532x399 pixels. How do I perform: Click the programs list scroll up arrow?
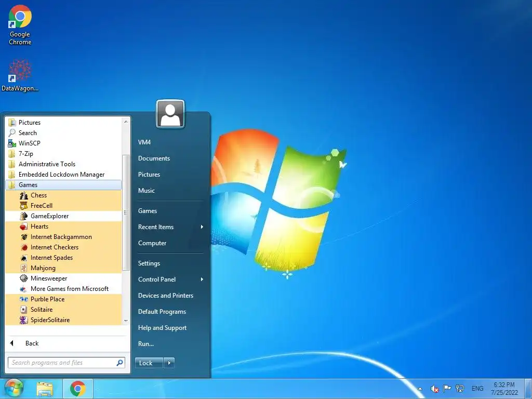coord(126,122)
